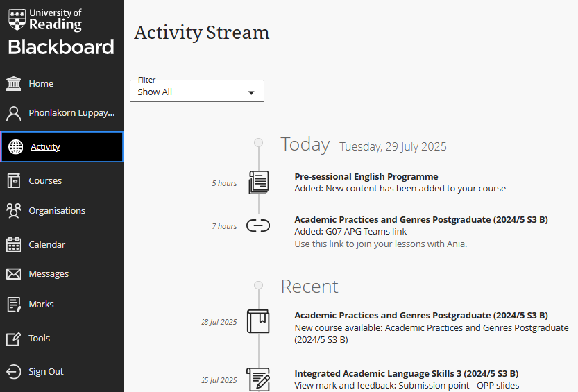This screenshot has height=392, width=578.
Task: Open the Calendar icon in sidebar
Action: [x=14, y=245]
